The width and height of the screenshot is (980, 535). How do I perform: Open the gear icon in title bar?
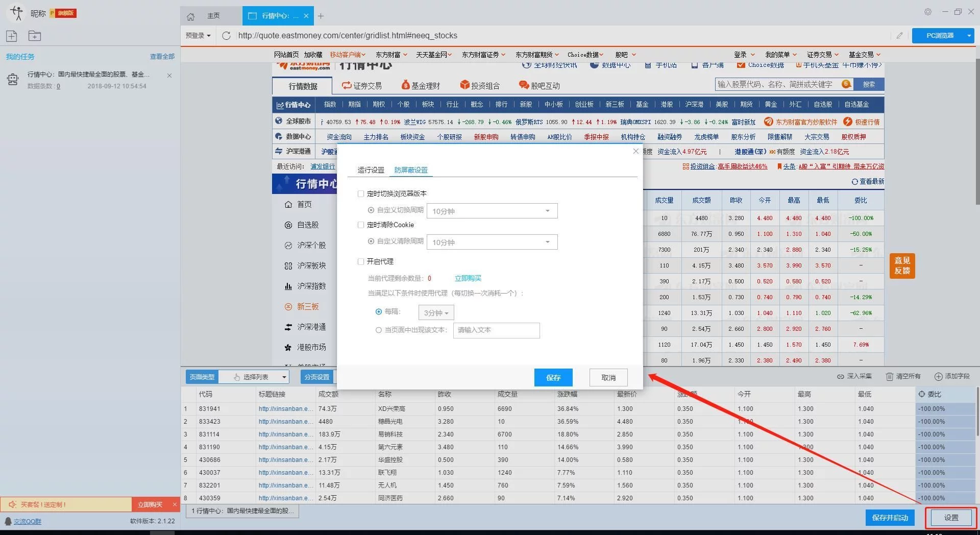tap(928, 12)
